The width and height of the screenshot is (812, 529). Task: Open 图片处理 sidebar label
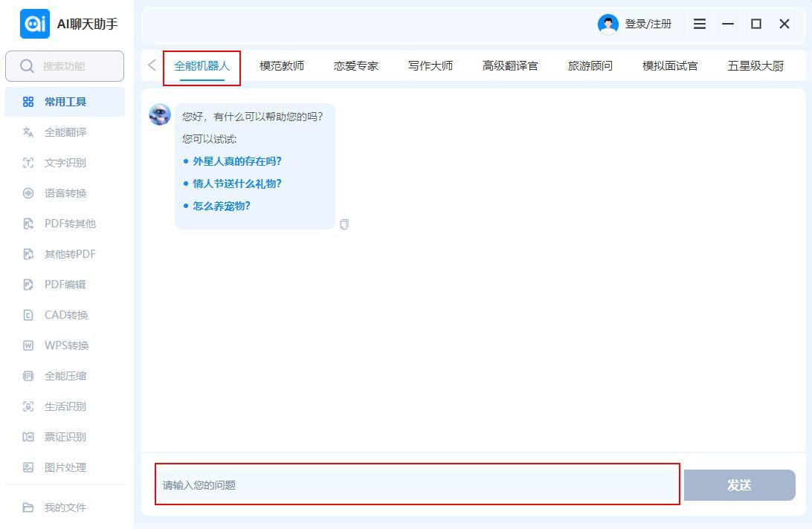tap(65, 468)
